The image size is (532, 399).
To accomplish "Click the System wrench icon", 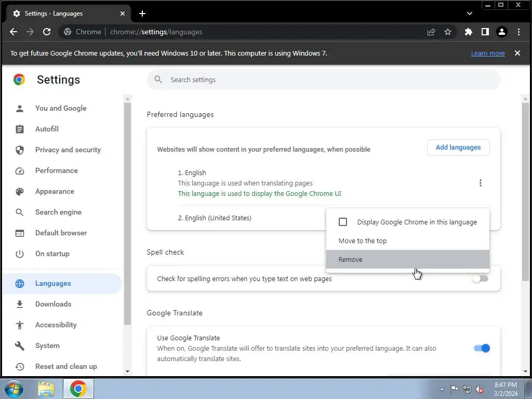I will [20, 345].
